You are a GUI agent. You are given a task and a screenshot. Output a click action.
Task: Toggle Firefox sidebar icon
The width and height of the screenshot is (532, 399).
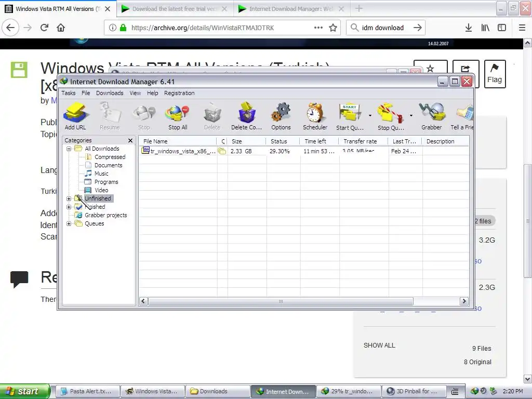click(x=502, y=28)
